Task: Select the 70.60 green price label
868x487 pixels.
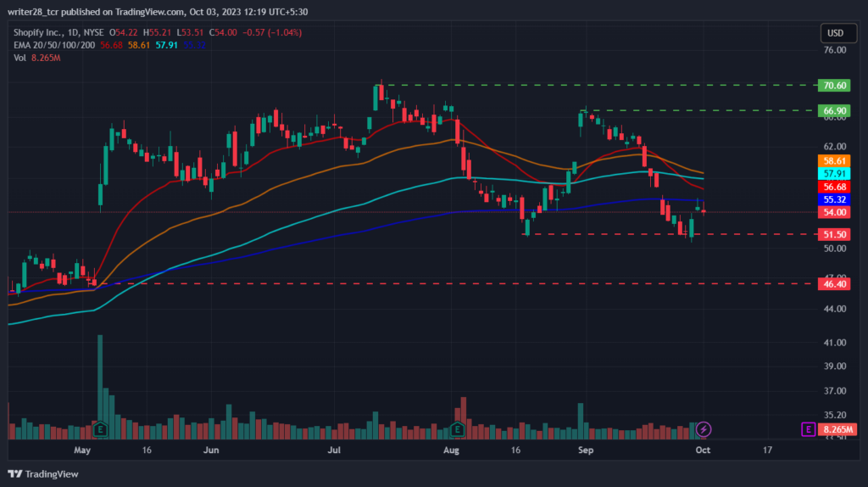Action: click(x=834, y=86)
